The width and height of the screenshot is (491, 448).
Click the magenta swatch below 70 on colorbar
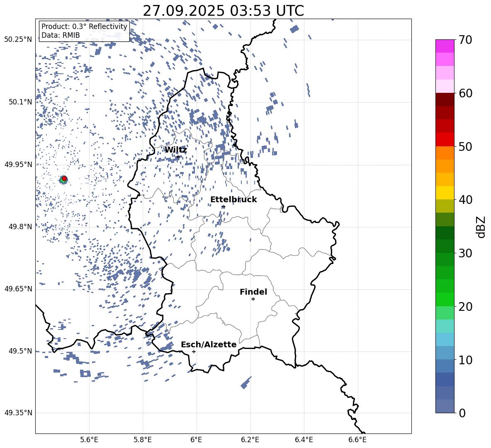tap(445, 46)
